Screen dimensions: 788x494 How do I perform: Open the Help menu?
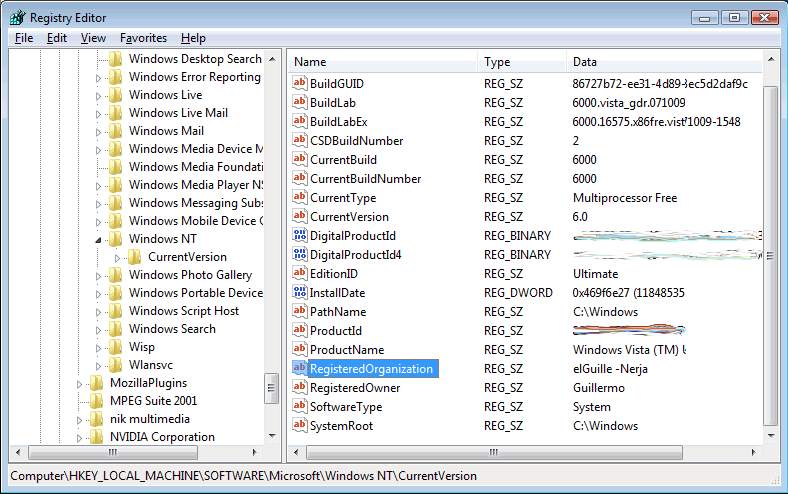tap(193, 38)
